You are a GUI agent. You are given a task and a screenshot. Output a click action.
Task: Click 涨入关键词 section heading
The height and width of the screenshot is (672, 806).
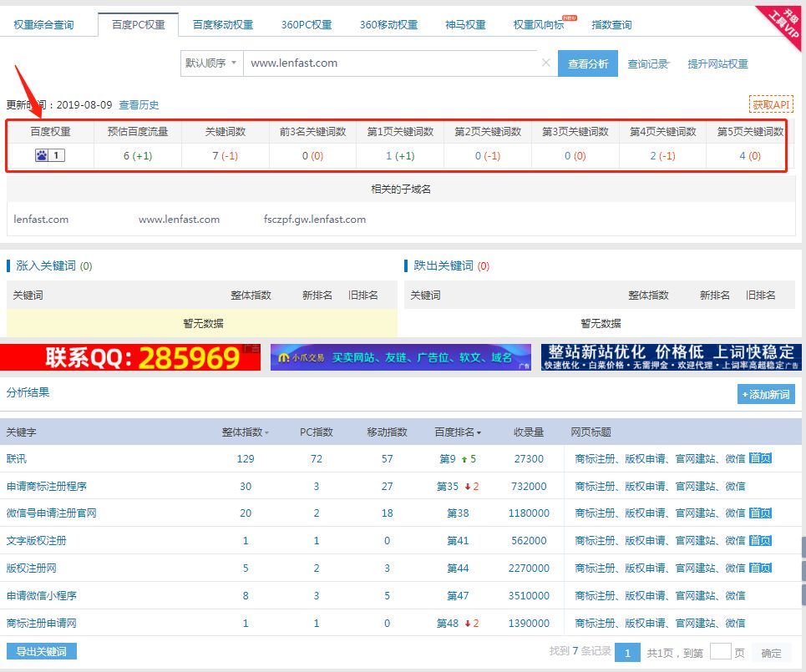(x=46, y=265)
